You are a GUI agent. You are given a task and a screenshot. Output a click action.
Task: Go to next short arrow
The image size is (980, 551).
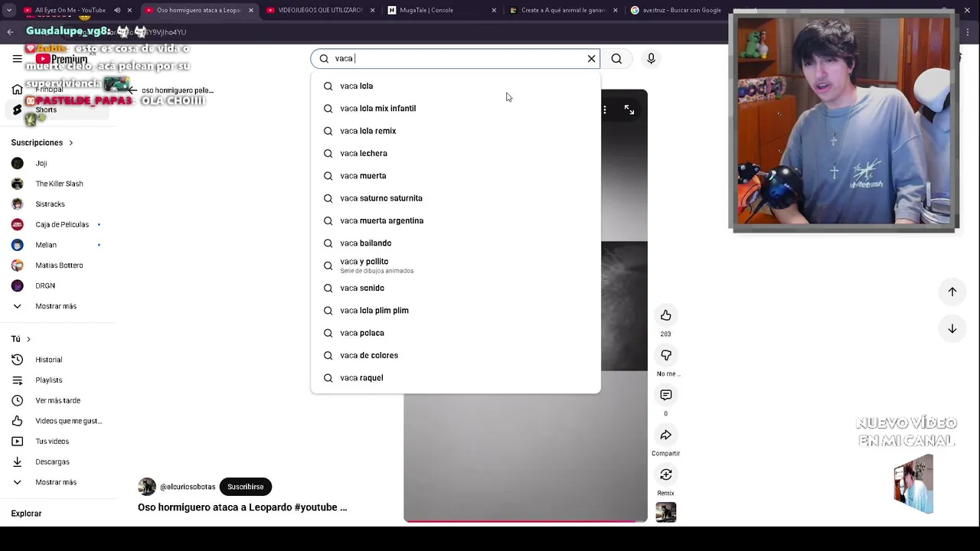pos(952,328)
